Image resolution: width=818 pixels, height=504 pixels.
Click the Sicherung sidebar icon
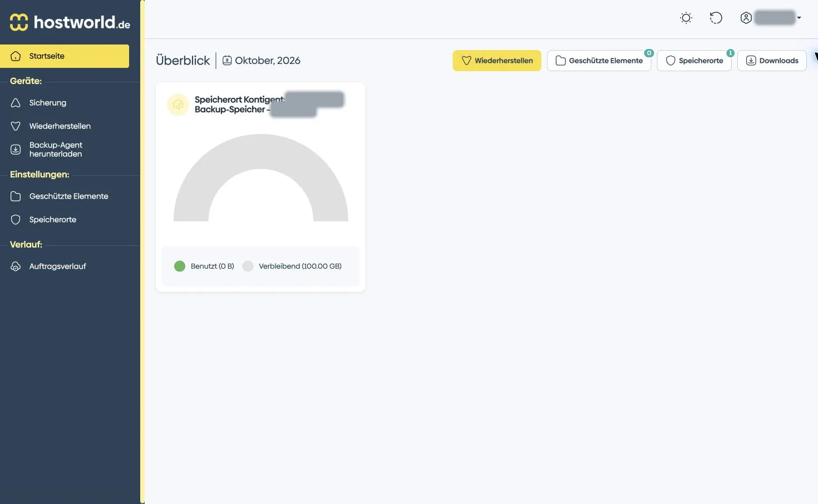pyautogui.click(x=16, y=103)
